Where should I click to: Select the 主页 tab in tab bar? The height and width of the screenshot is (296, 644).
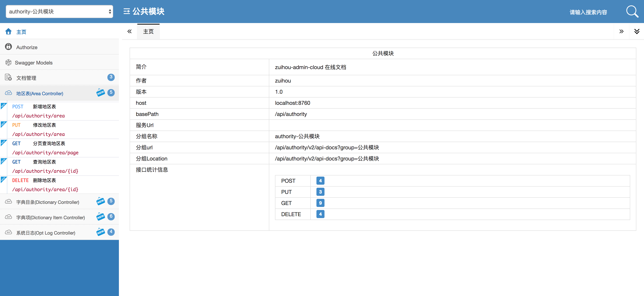(x=148, y=31)
